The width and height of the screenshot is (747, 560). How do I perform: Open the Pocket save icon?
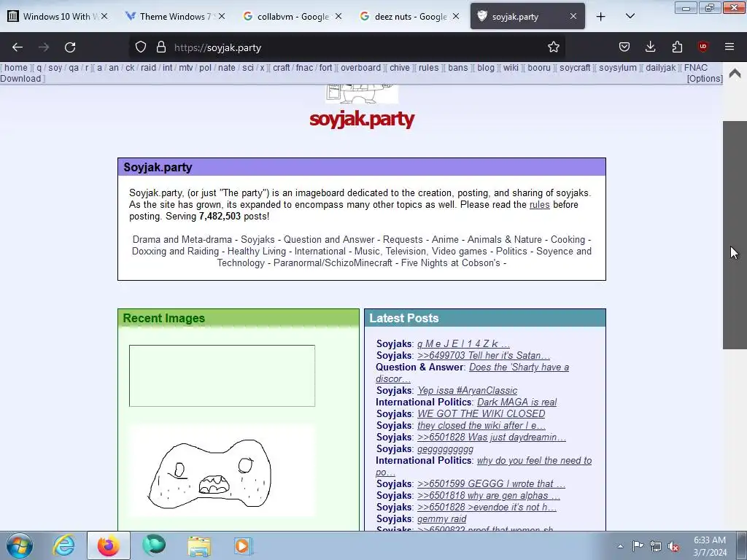[624, 47]
